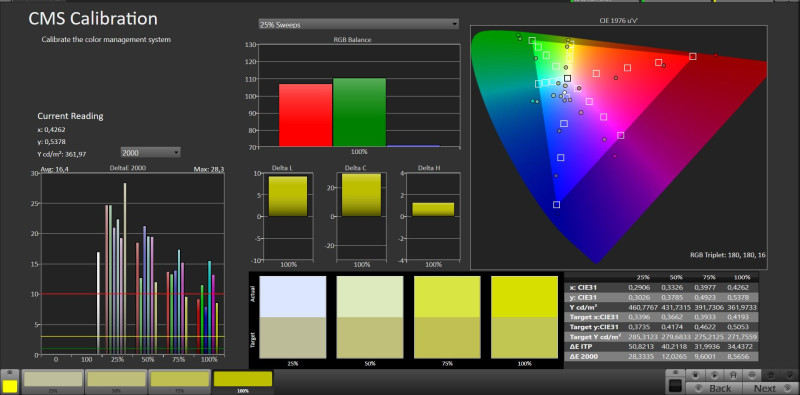
Task: Click the ΔE ITP value 50,8213
Action: 640,347
